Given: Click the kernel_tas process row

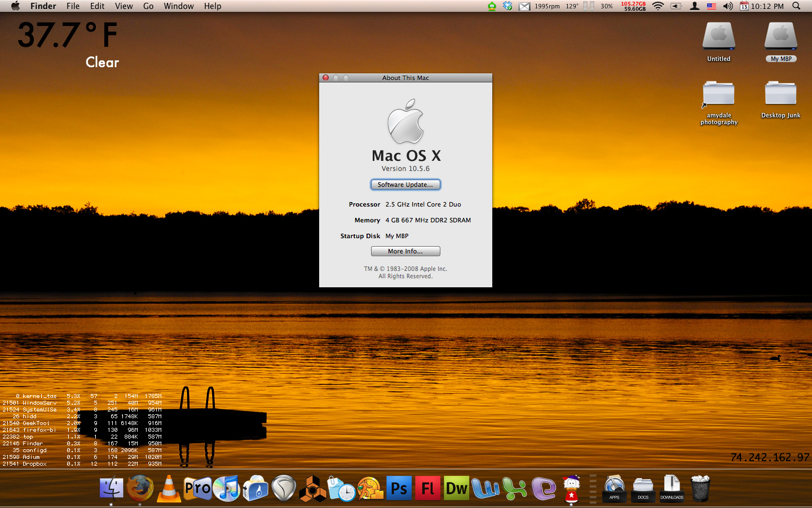Looking at the screenshot, I should click(x=82, y=396).
